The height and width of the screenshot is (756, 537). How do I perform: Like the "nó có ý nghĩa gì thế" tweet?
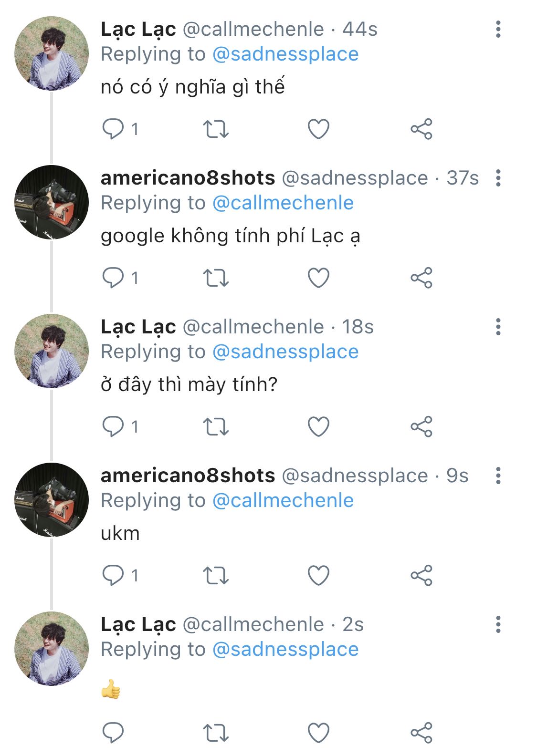click(x=318, y=129)
